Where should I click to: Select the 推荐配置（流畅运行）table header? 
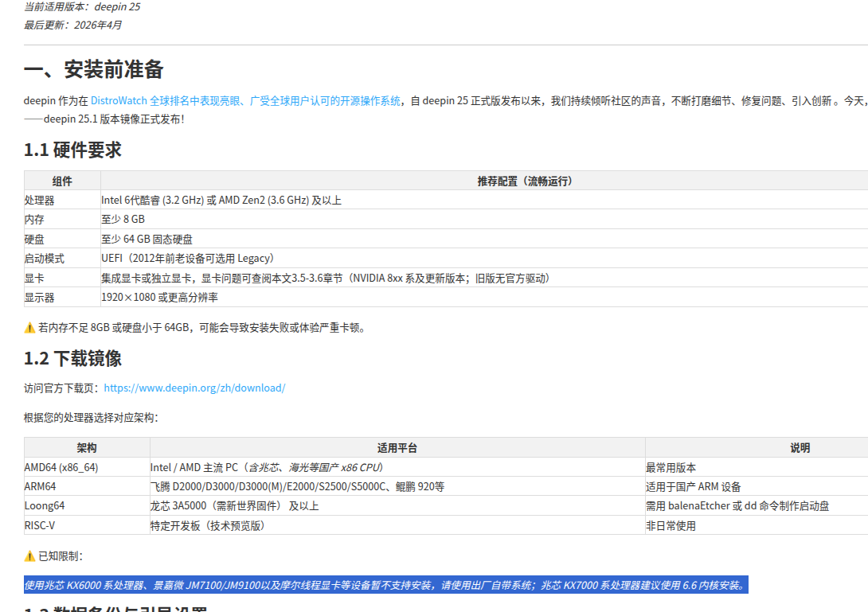525,181
